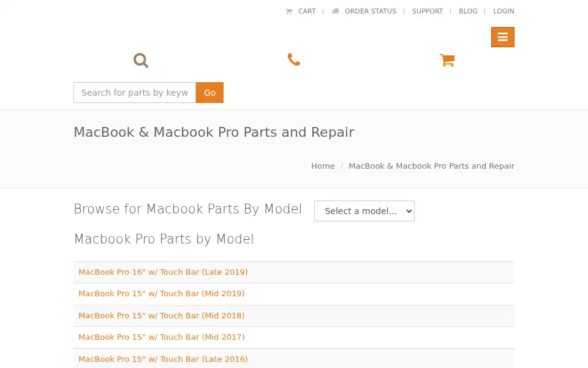Click the Browse for Macbook Parts By Model heading
The height and width of the screenshot is (368, 588).
[x=187, y=209]
